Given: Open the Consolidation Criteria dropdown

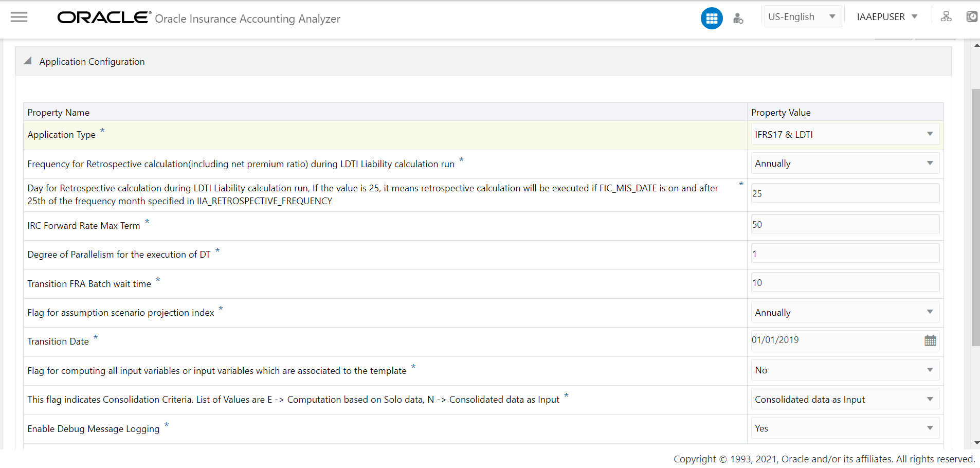Looking at the screenshot, I should coord(845,399).
